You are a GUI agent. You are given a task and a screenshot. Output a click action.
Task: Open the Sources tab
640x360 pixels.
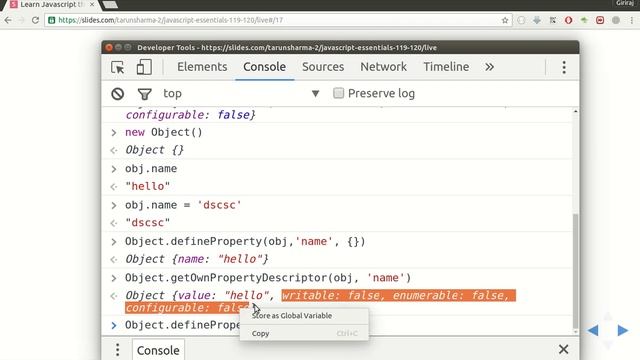pyautogui.click(x=323, y=67)
